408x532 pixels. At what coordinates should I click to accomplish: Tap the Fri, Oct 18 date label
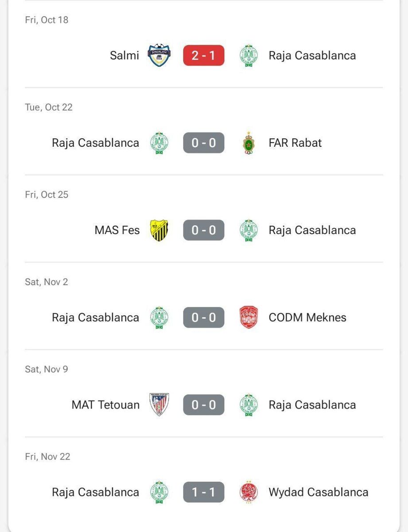(47, 20)
